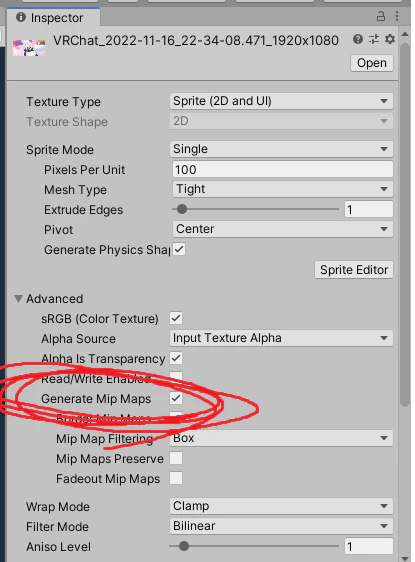The width and height of the screenshot is (415, 562).
Task: Toggle Read/Write Enabled checkbox
Action: tap(176, 377)
